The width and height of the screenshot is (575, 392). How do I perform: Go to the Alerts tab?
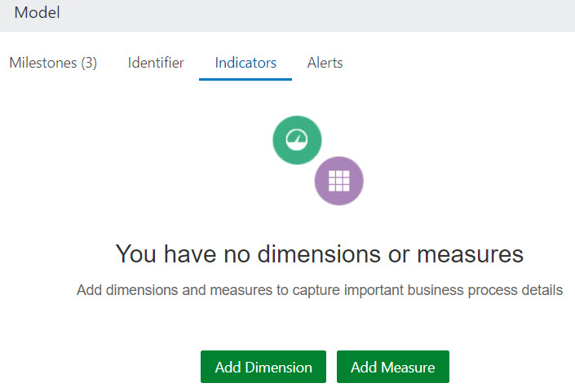click(x=325, y=63)
